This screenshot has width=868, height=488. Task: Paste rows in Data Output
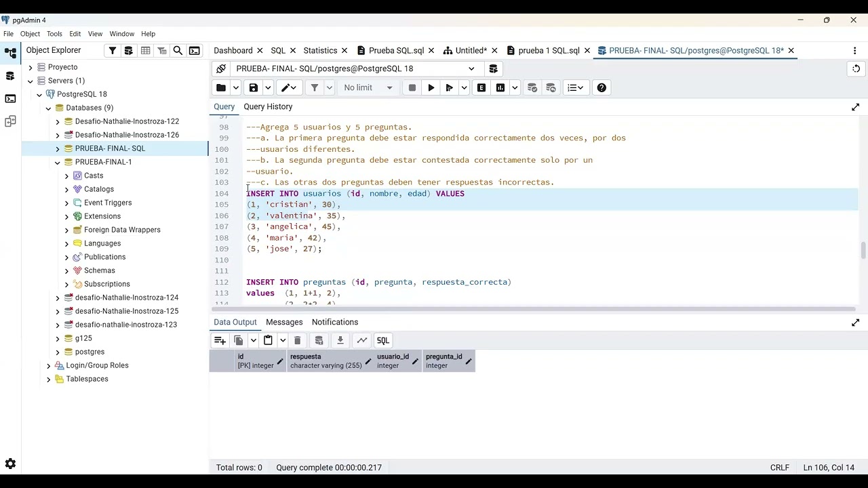[268, 340]
